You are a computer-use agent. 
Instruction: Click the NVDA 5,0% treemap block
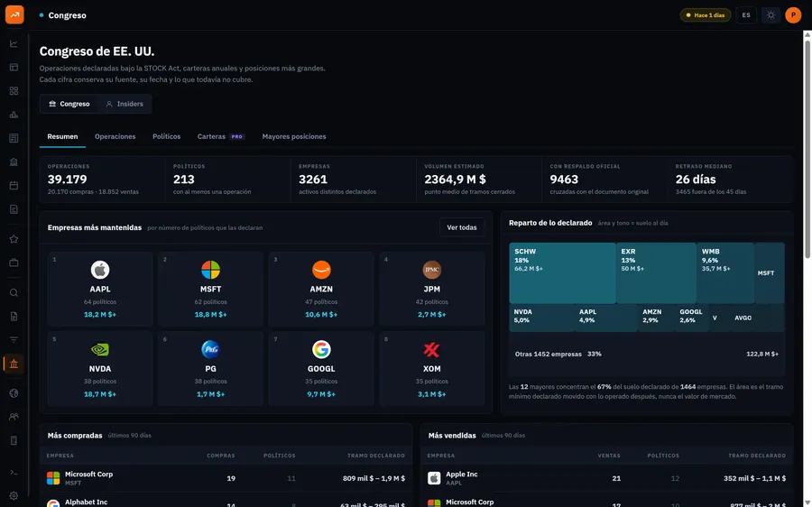[x=541, y=318]
